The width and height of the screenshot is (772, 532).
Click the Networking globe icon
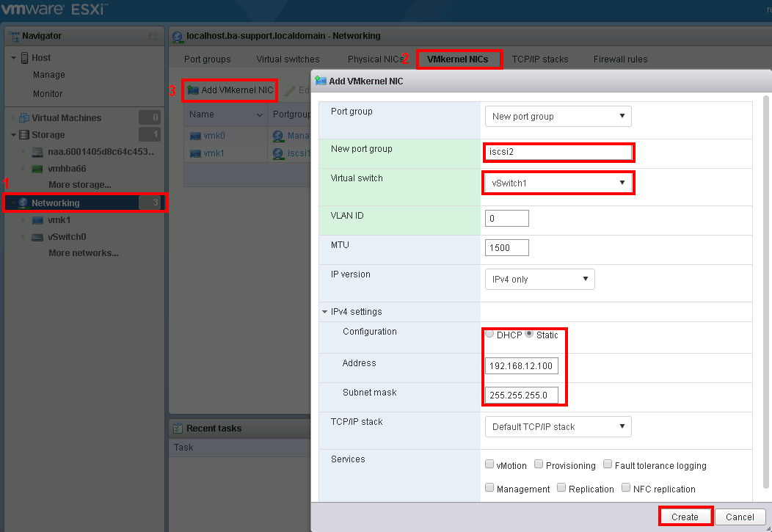point(23,203)
